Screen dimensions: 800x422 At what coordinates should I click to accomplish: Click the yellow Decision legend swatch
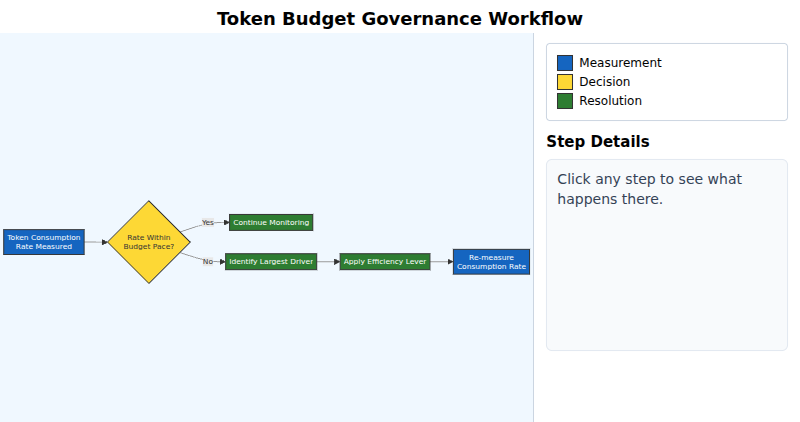(x=565, y=82)
